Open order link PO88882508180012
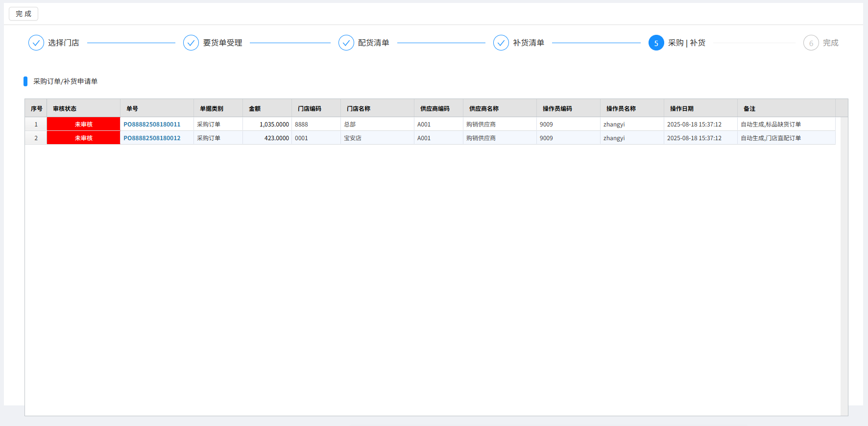This screenshot has height=426, width=868. click(152, 138)
